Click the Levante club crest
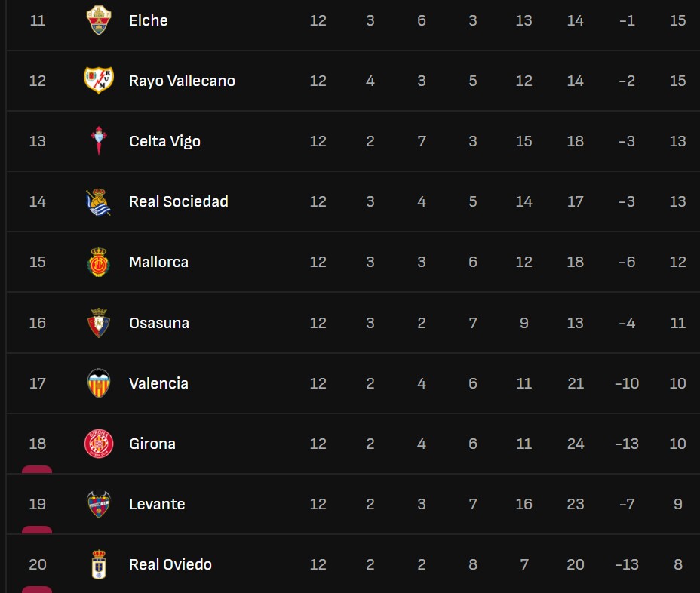 pyautogui.click(x=99, y=504)
